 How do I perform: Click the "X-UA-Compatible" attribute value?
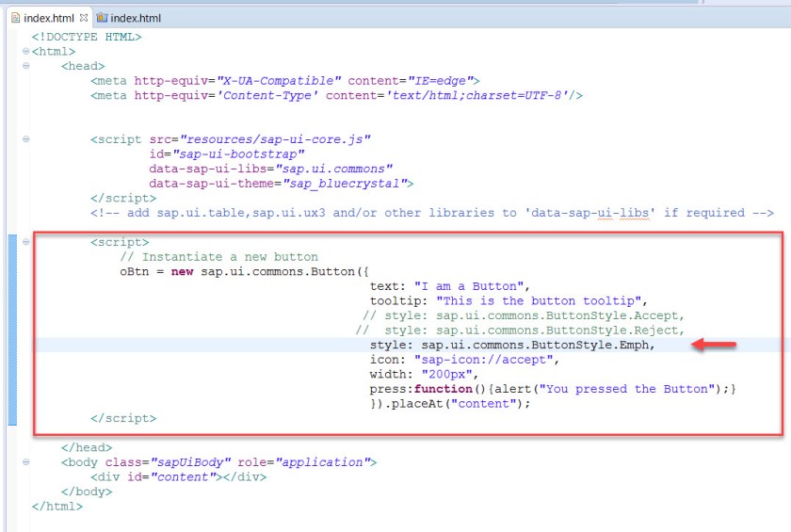click(x=279, y=81)
